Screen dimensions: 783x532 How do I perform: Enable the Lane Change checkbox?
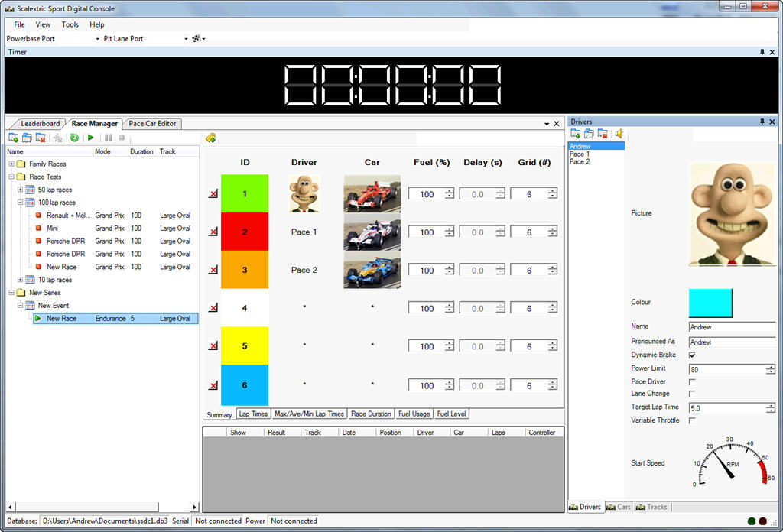[692, 394]
